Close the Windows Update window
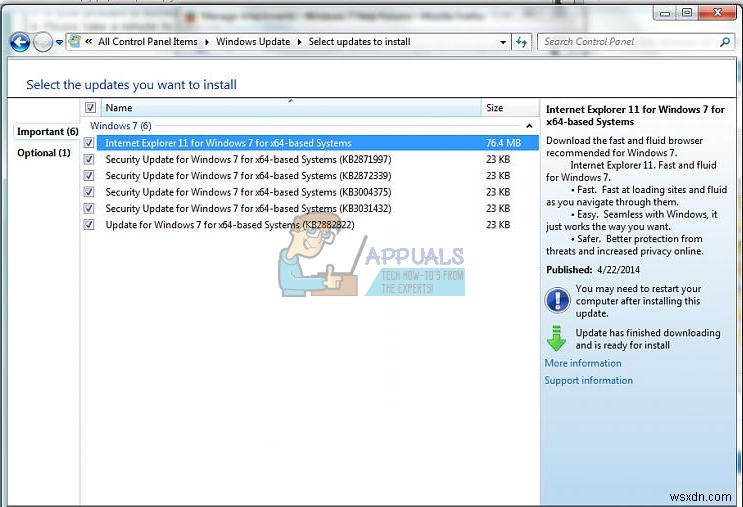The height and width of the screenshot is (507, 743). (717, 13)
